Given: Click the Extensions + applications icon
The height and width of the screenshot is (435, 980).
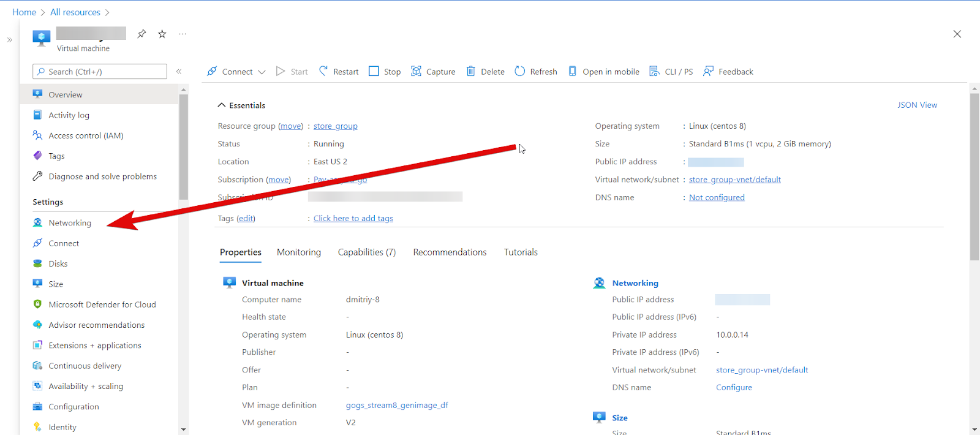Looking at the screenshot, I should coord(37,345).
